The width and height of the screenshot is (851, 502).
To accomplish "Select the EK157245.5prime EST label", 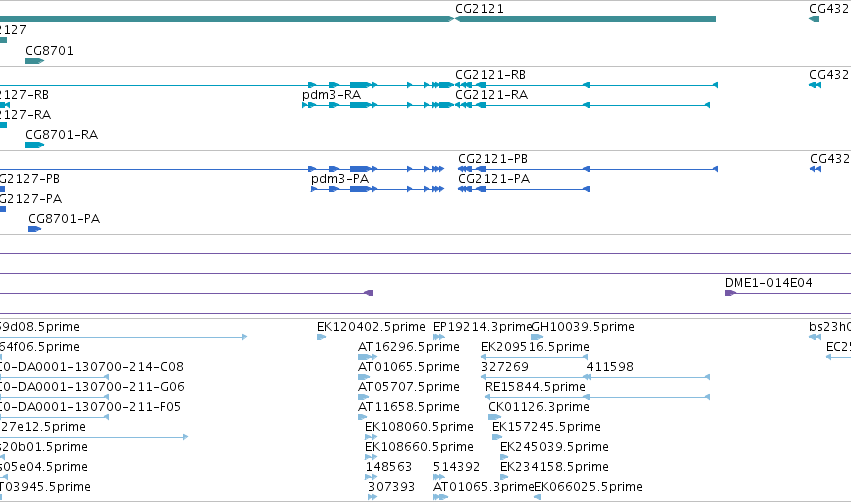I will [x=546, y=427].
